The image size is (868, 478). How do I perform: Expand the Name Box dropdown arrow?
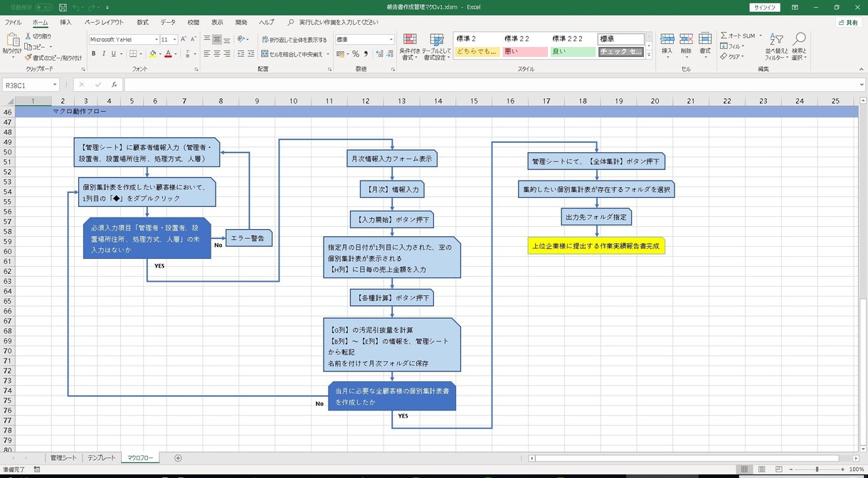55,85
